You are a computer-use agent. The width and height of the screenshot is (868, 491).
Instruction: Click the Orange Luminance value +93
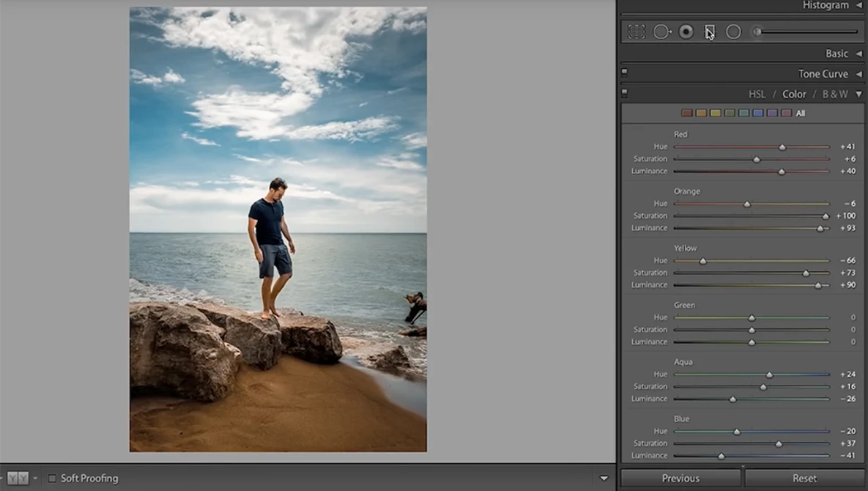click(847, 228)
